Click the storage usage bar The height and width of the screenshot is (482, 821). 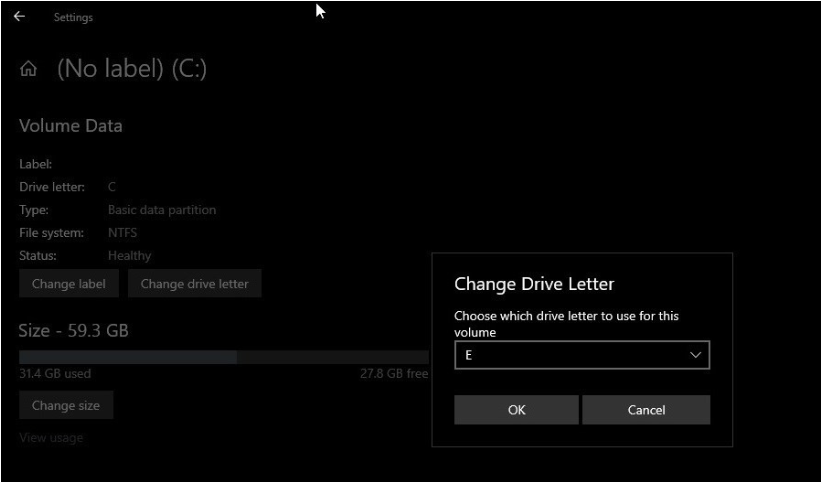pyautogui.click(x=224, y=357)
